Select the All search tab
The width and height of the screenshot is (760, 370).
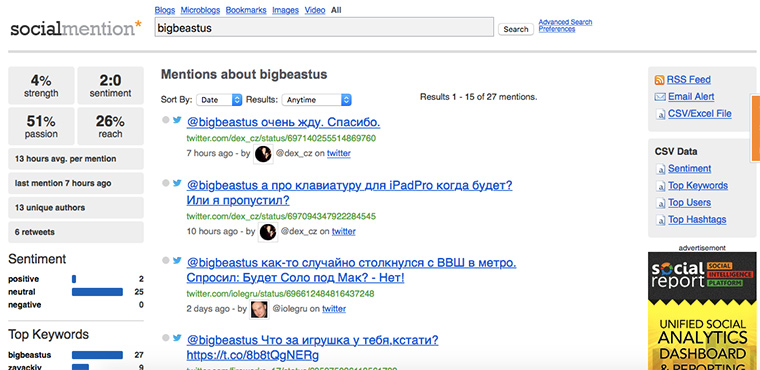point(336,10)
